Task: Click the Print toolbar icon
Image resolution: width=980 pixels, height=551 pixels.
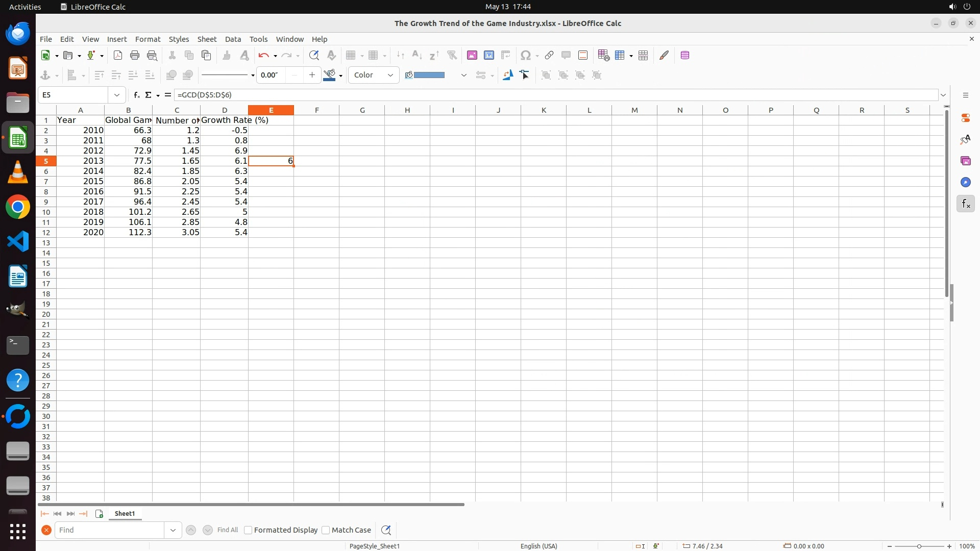Action: (x=135, y=56)
